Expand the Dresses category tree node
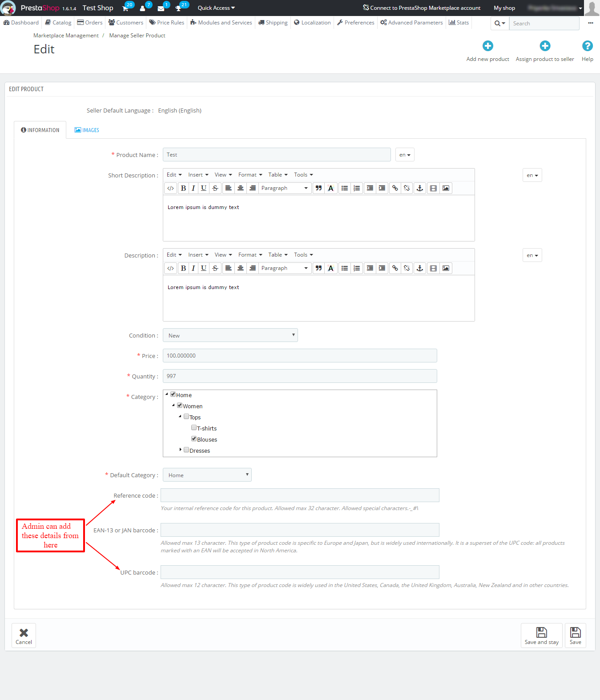Viewport: 600px width, 700px height. tap(181, 450)
